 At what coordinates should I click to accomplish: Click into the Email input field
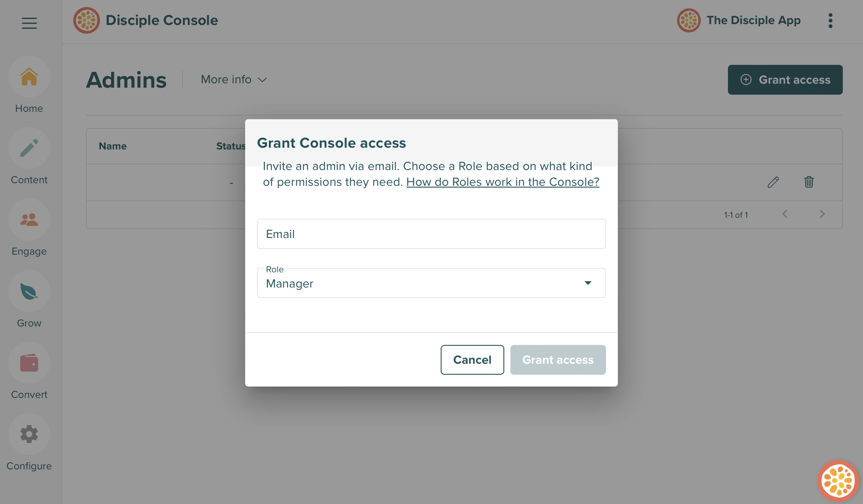[431, 234]
